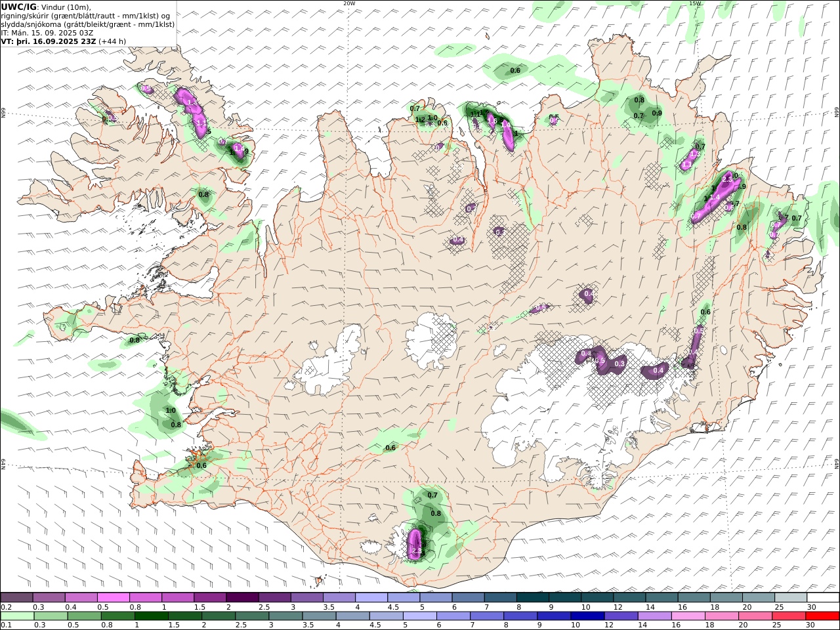
Task: Click the bright red bottom-row swatch labeled 30
Action: click(x=822, y=616)
